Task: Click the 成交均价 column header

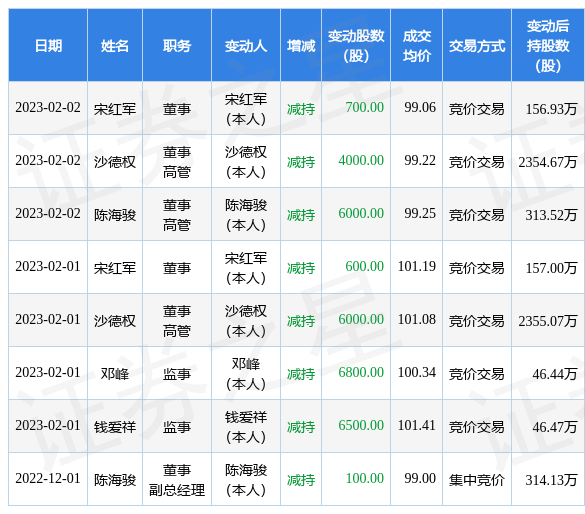Action: pyautogui.click(x=417, y=46)
